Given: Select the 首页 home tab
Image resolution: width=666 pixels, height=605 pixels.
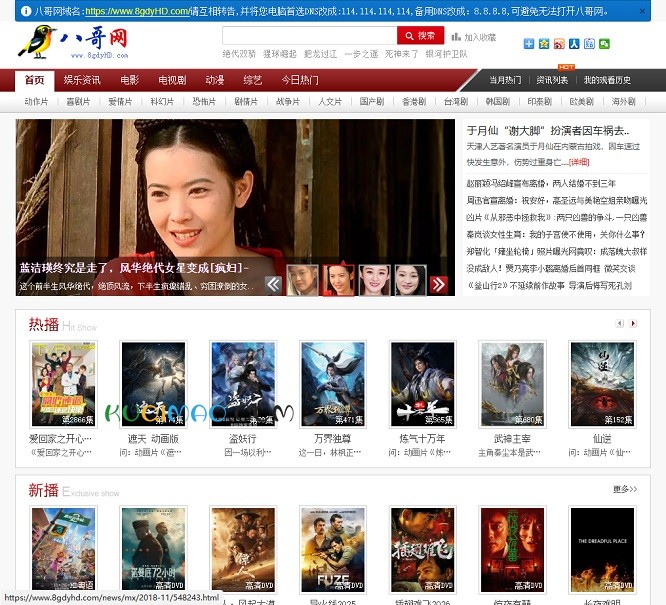Looking at the screenshot, I should [34, 80].
